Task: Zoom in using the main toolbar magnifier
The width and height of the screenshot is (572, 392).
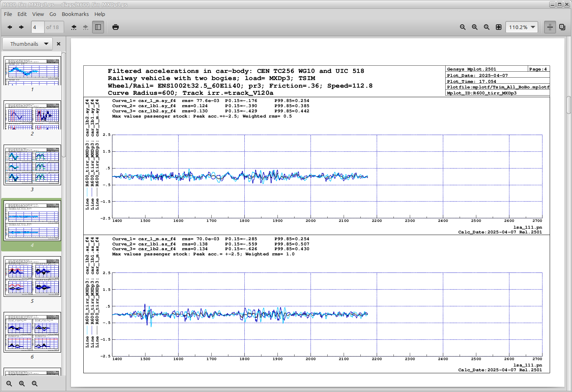Action: tap(475, 27)
